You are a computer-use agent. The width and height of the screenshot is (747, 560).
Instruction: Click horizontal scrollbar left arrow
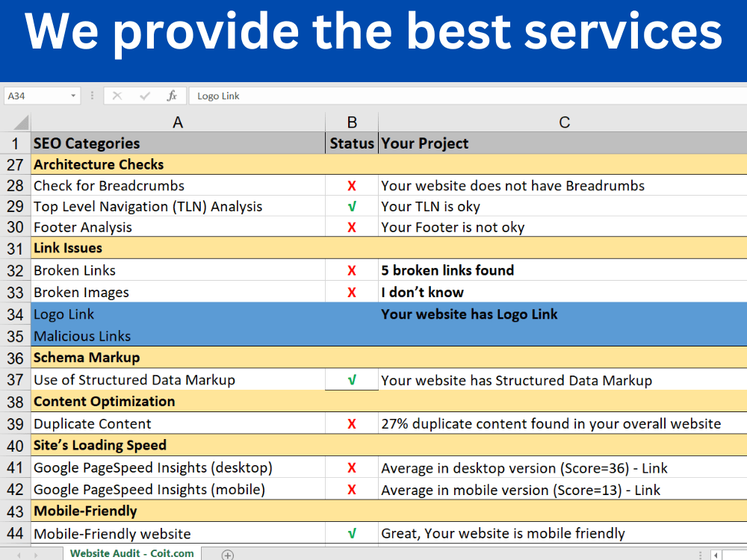coord(716,556)
